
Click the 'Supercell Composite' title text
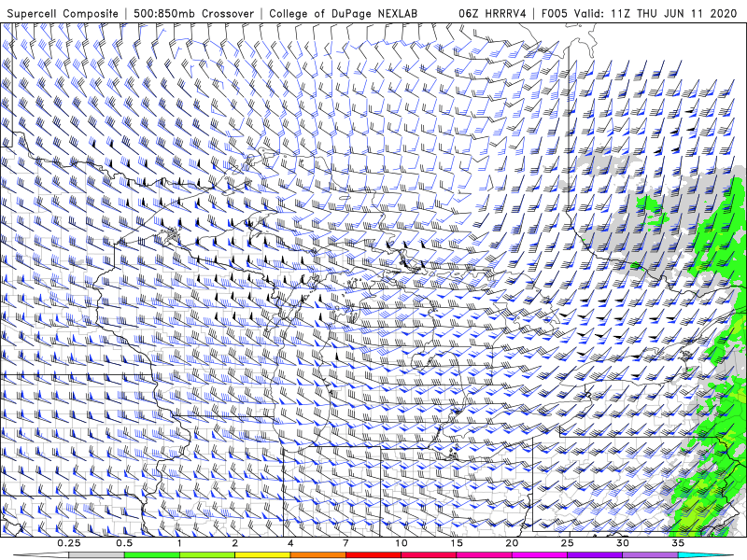tap(63, 13)
